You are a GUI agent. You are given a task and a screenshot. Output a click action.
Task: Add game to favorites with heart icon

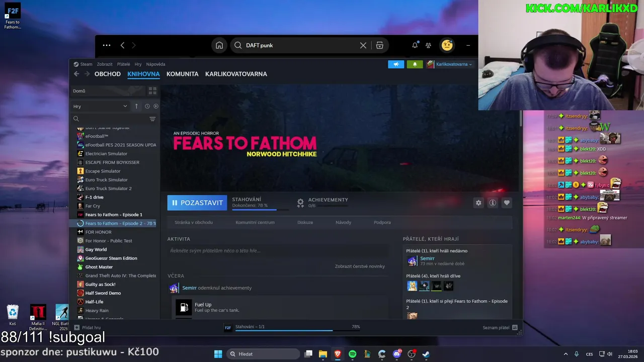[x=507, y=203]
